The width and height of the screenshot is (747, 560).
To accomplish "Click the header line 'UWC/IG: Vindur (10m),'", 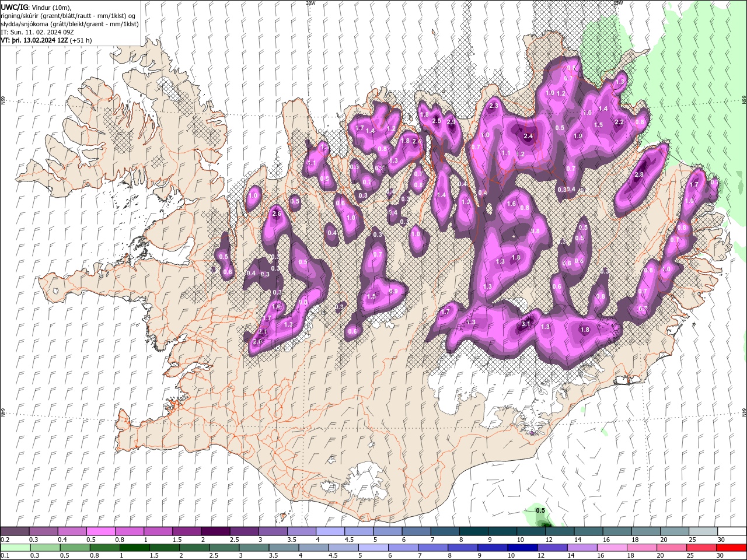I will coord(36,7).
